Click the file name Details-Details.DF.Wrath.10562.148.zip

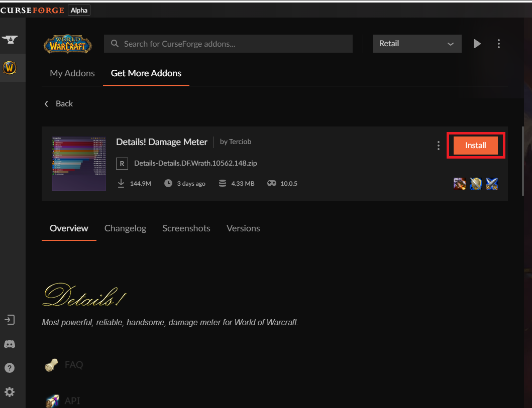[x=195, y=163]
